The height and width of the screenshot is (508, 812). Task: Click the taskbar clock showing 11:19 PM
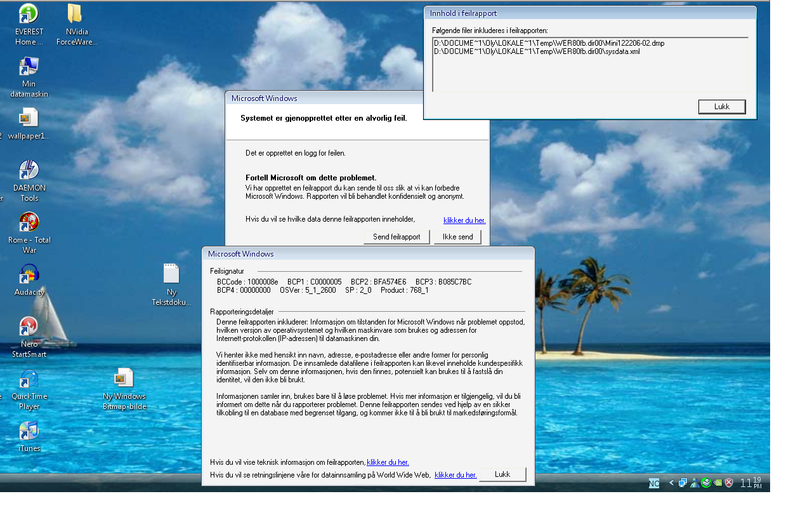pos(751,483)
